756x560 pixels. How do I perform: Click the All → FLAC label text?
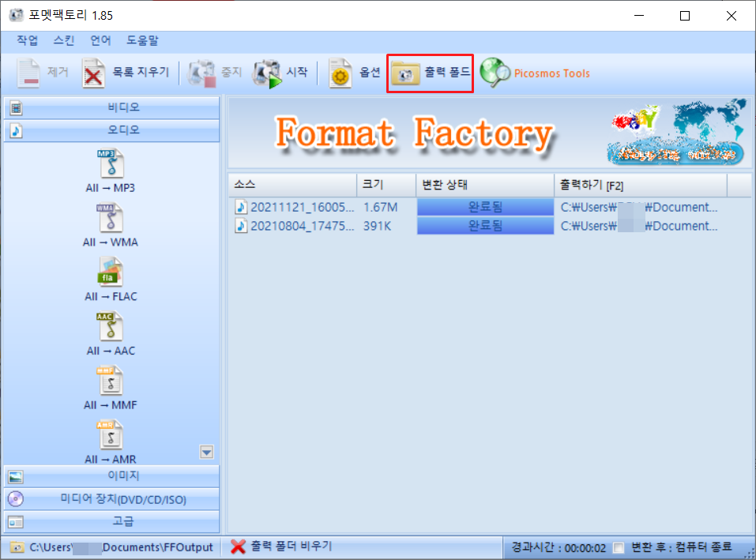point(111,296)
